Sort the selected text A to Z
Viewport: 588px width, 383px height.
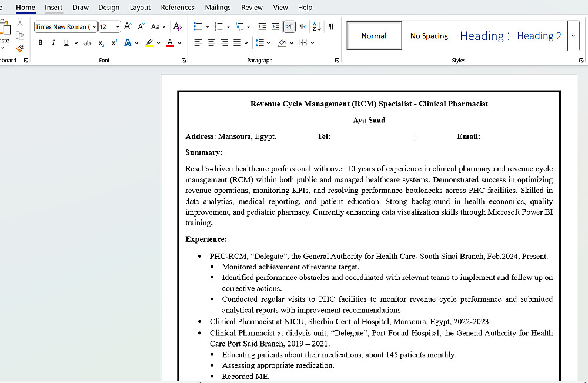point(316,26)
